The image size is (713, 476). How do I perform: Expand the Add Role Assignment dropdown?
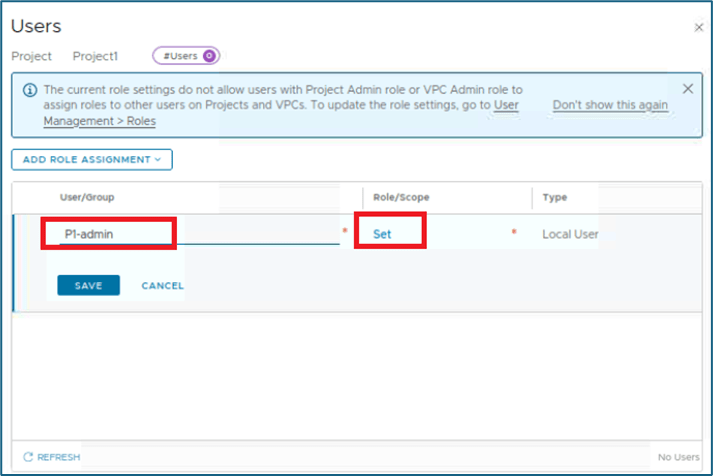(92, 159)
